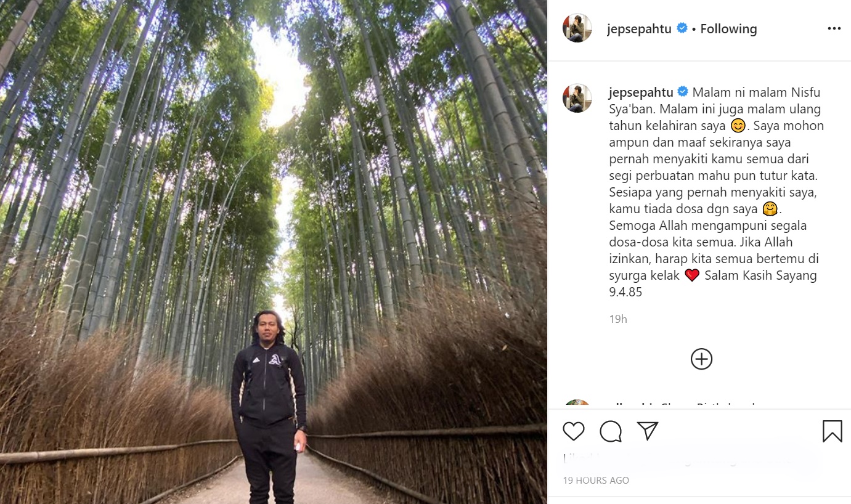Load more comments with plus circle

point(701,359)
